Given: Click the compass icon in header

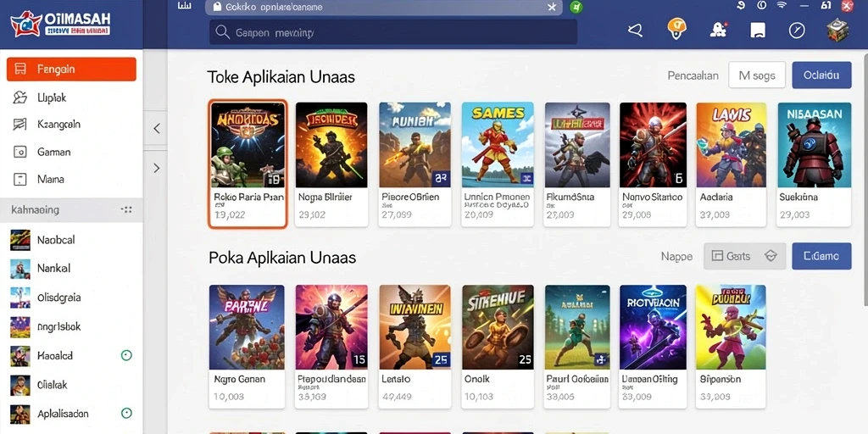Looking at the screenshot, I should [x=797, y=31].
